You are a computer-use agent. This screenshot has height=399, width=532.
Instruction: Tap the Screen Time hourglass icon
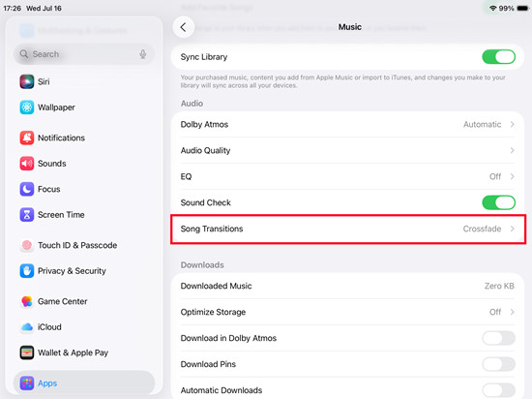coord(27,215)
